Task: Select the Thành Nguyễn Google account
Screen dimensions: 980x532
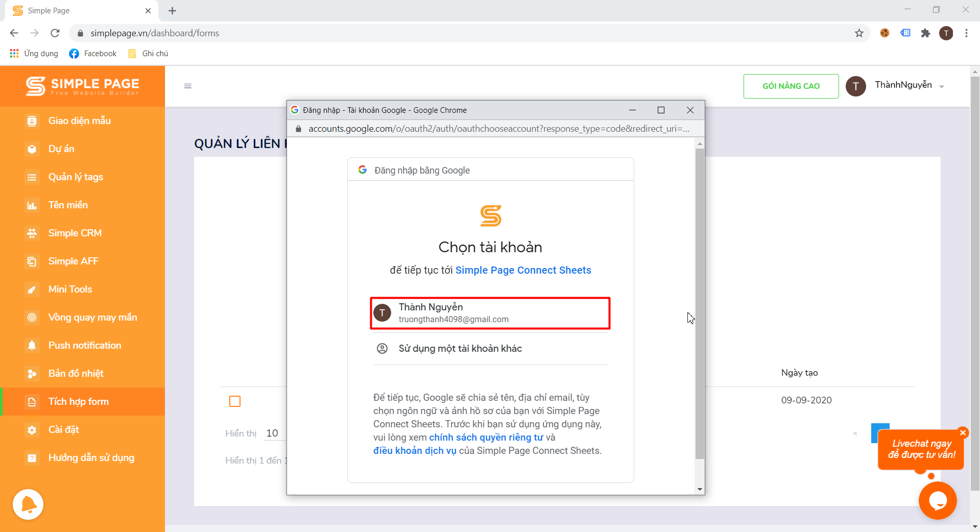Action: point(490,313)
